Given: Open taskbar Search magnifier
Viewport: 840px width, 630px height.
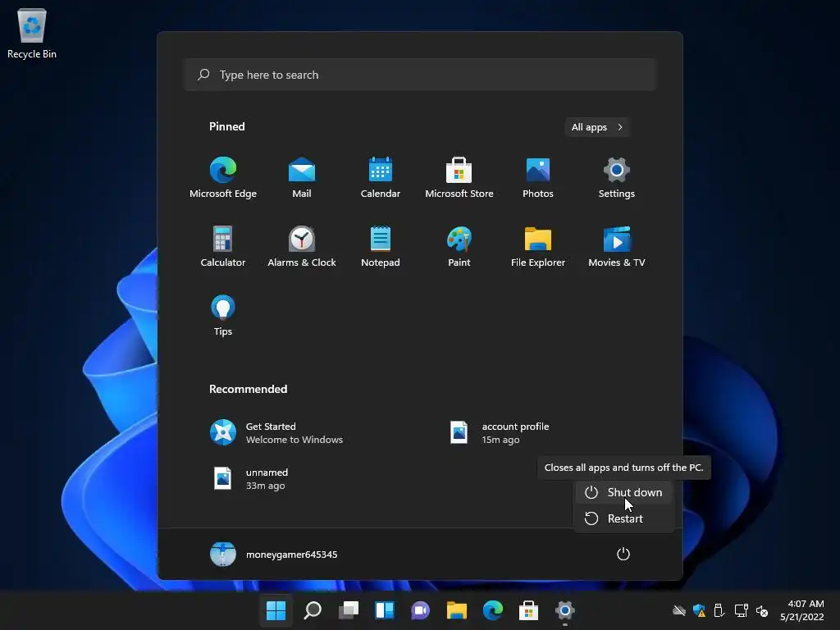Looking at the screenshot, I should coord(313,610).
